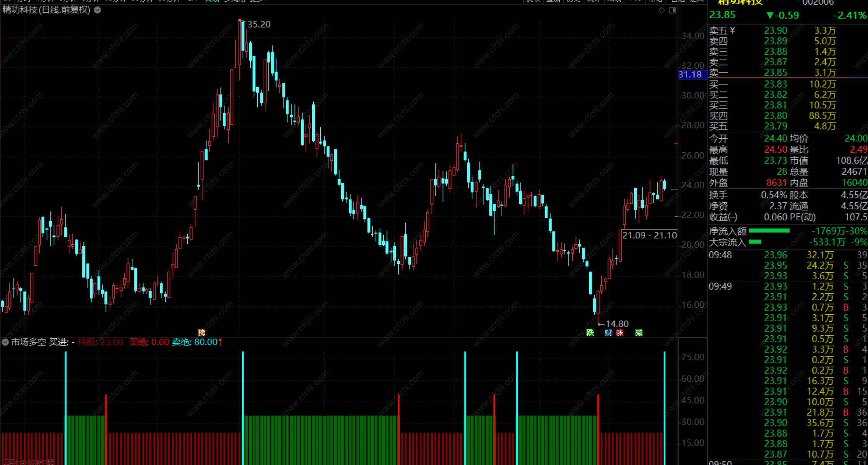Click the 14.80 low price marker

tap(617, 324)
